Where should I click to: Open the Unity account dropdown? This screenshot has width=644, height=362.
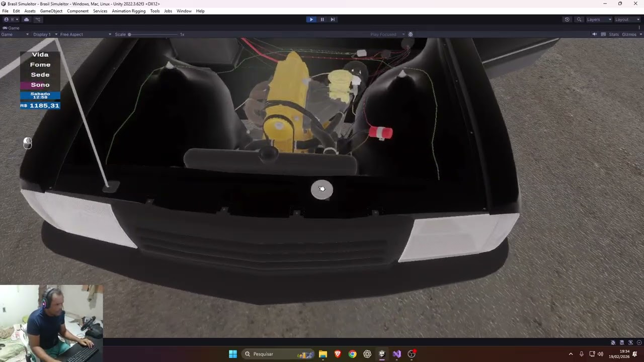(x=11, y=20)
